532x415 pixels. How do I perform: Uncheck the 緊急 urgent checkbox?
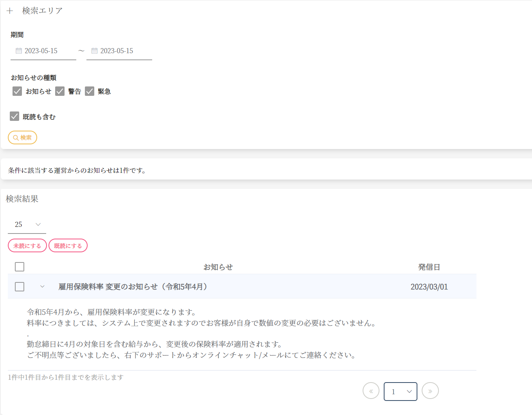(x=90, y=91)
